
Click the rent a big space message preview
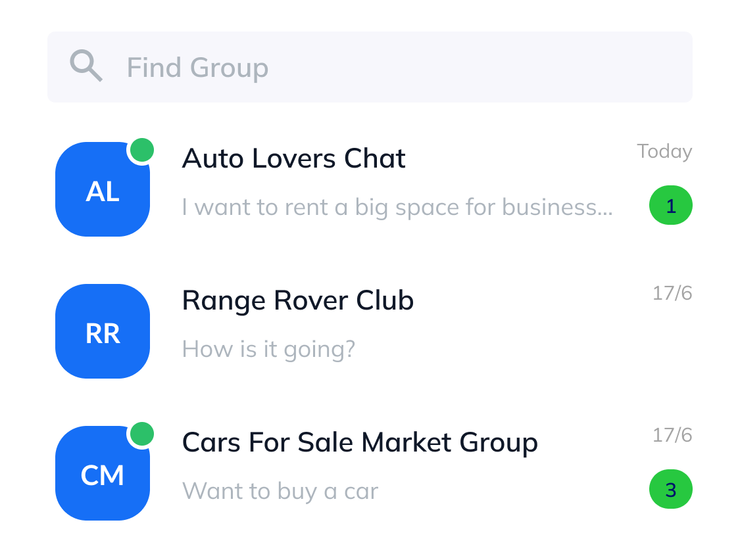click(397, 206)
